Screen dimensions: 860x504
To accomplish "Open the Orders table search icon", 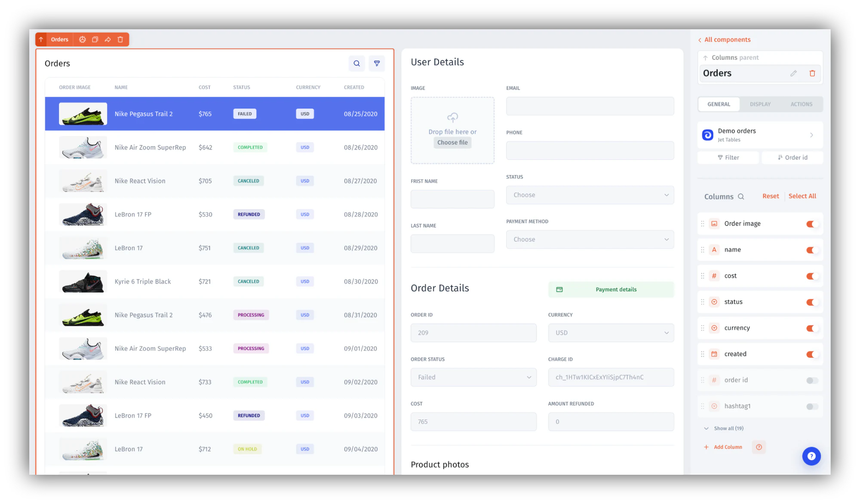I will (356, 64).
